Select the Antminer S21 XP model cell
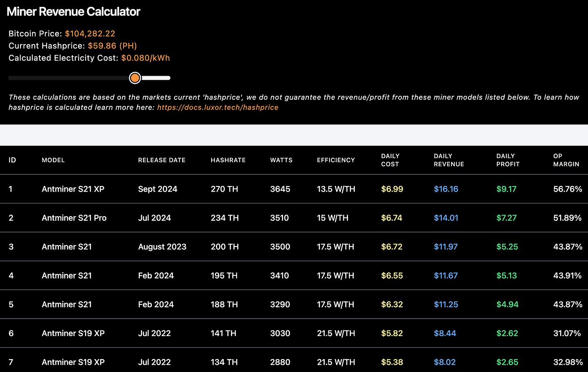588x372 pixels. pos(73,189)
